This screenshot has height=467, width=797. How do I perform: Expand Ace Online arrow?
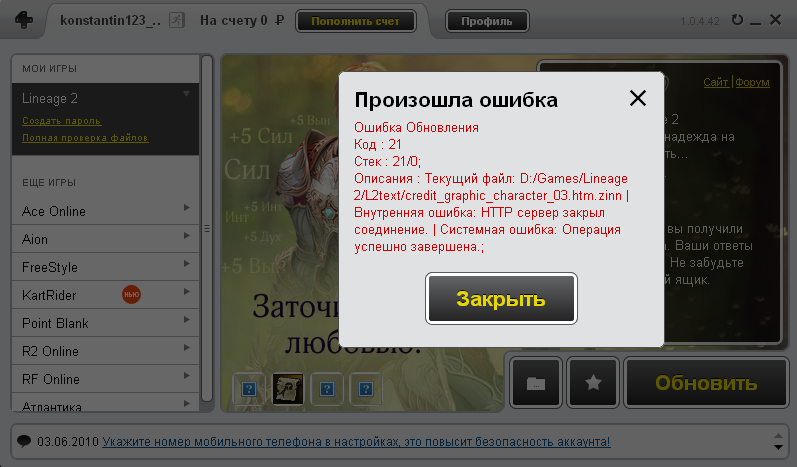click(x=187, y=207)
